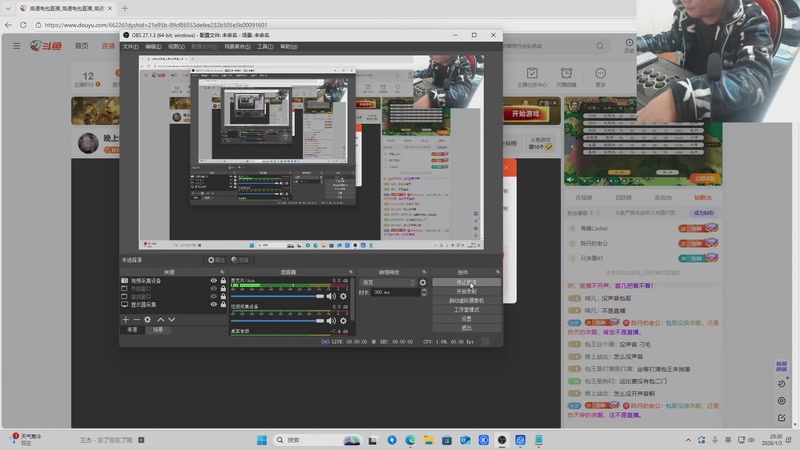Pop out the 来源 dock panel icon
Screen dimensions: 800x450
222,272
